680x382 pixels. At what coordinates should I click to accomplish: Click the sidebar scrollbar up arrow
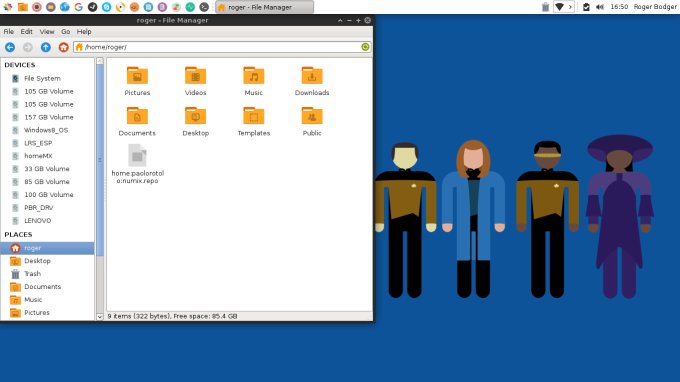(100, 61)
